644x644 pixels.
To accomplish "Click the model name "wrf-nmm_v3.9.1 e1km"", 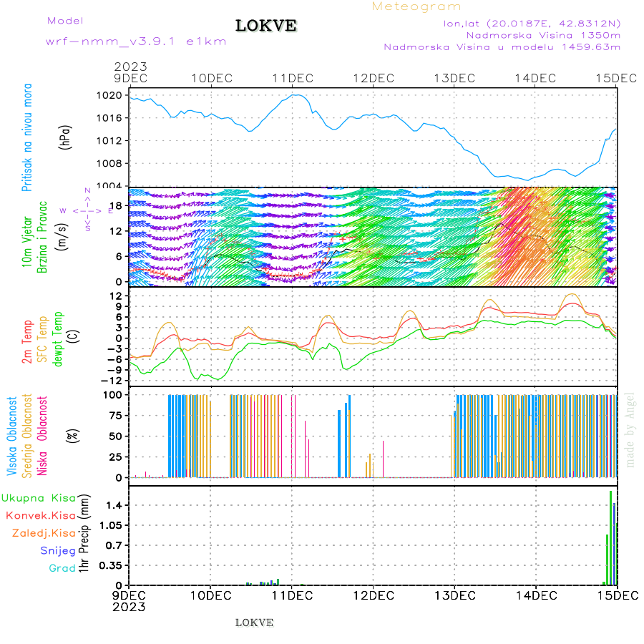I will coord(136,42).
